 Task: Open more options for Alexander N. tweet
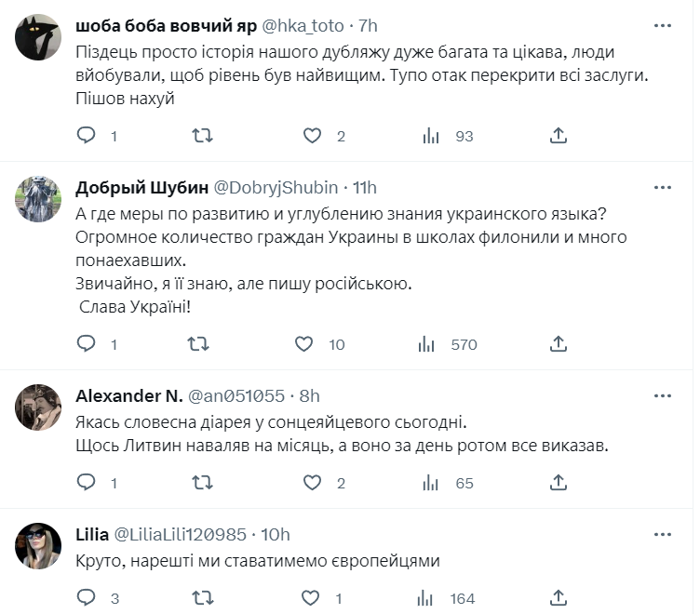(662, 395)
